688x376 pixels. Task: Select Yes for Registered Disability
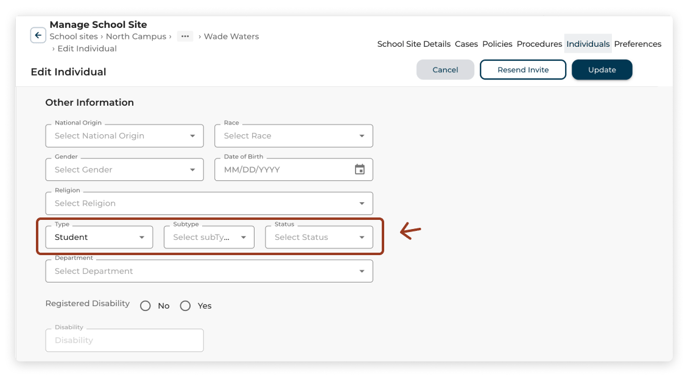185,306
